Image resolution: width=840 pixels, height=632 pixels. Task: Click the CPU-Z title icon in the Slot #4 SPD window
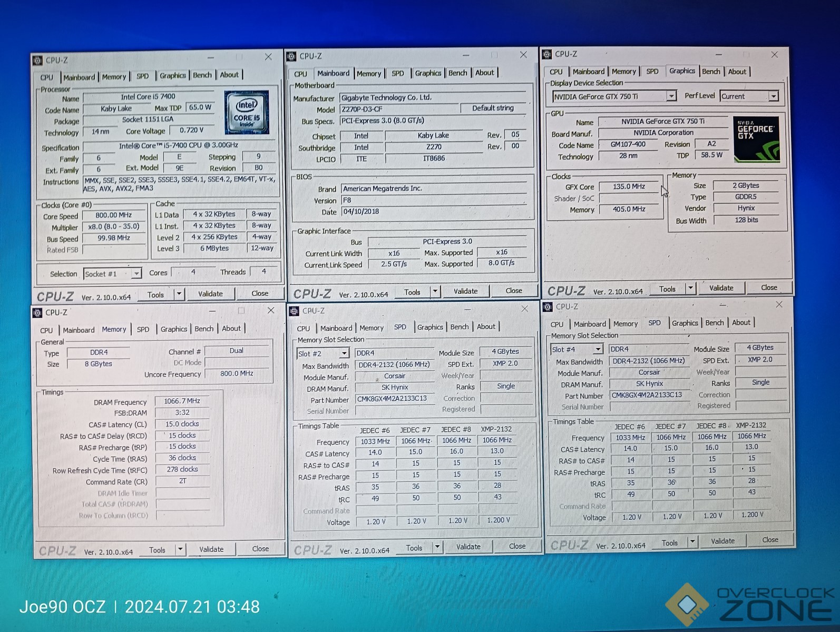pyautogui.click(x=548, y=307)
